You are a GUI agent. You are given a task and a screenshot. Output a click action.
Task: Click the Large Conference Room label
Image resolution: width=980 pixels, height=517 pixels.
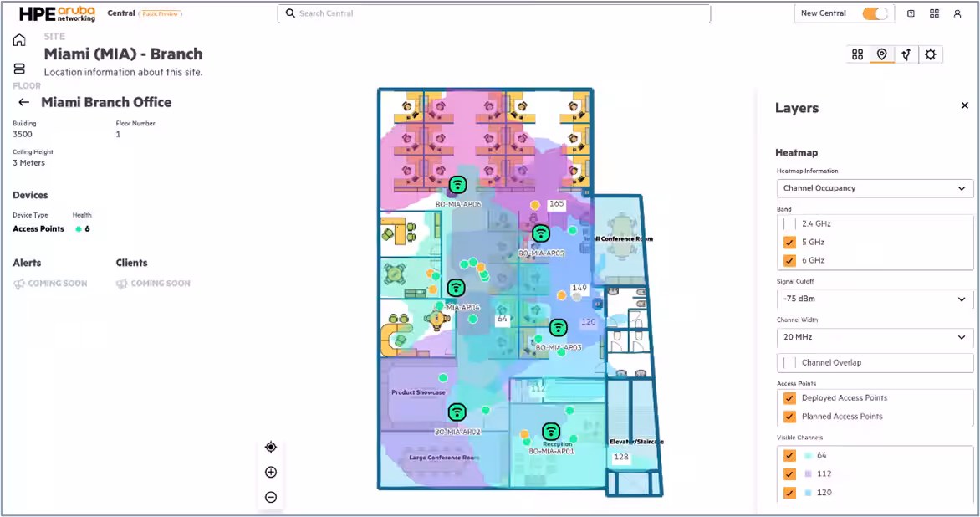(x=444, y=458)
